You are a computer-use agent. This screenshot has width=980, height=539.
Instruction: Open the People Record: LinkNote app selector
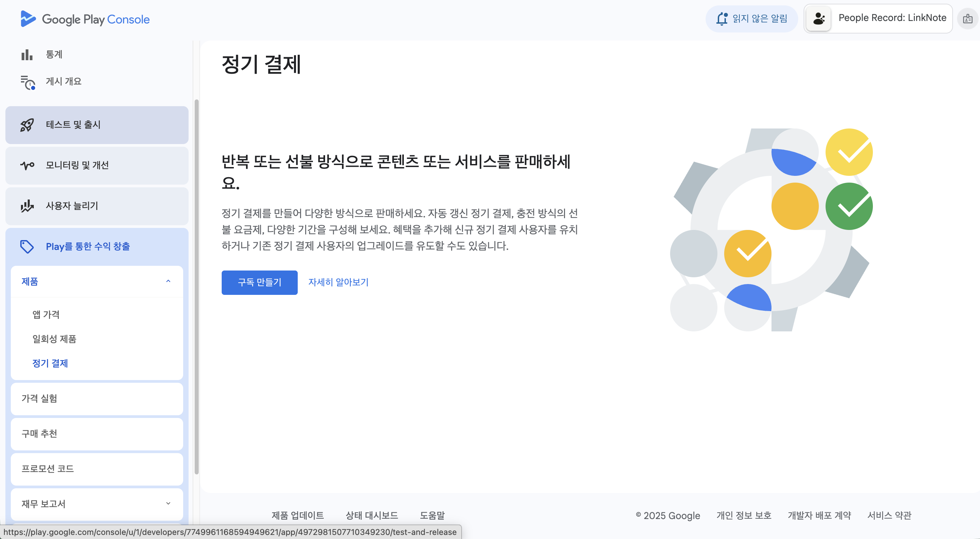878,18
